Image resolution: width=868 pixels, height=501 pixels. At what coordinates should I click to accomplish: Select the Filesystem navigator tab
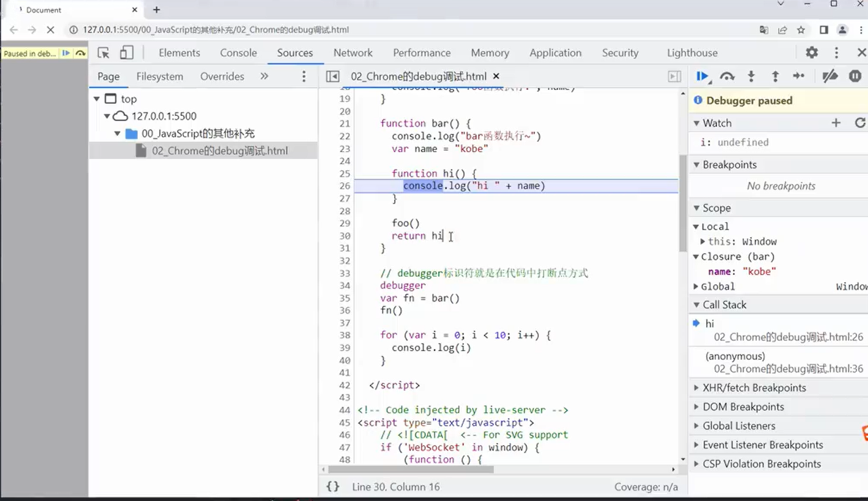pyautogui.click(x=160, y=76)
